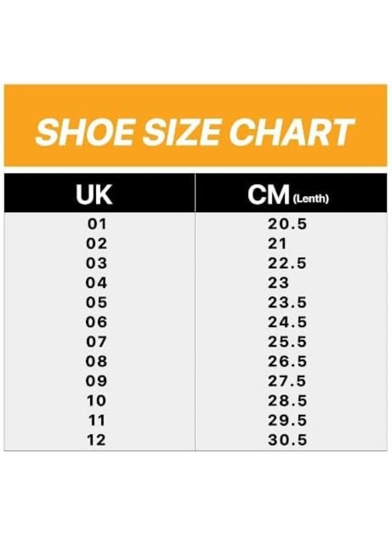Image resolution: width=392 pixels, height=535 pixels.
Task: Click the 22.5 cm length value
Action: tap(287, 263)
